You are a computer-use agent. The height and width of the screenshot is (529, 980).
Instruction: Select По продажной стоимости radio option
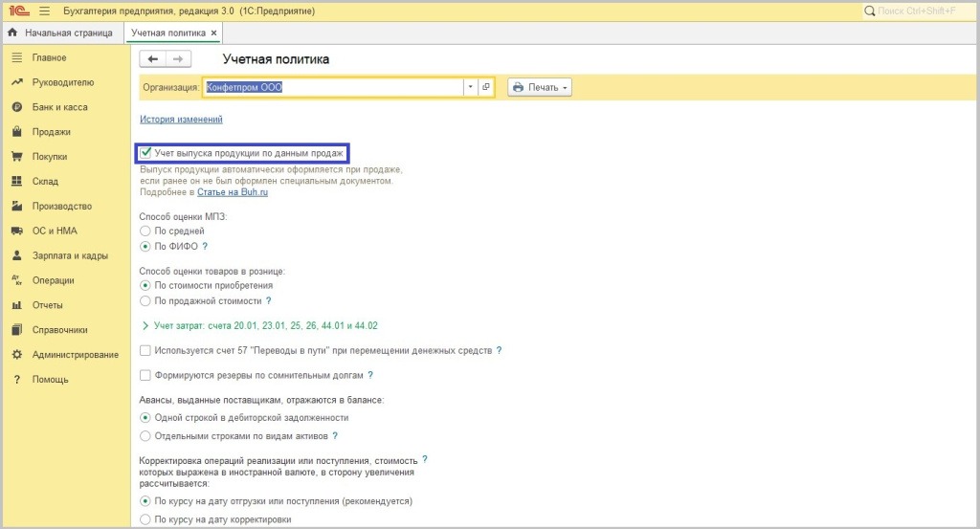[x=145, y=300]
